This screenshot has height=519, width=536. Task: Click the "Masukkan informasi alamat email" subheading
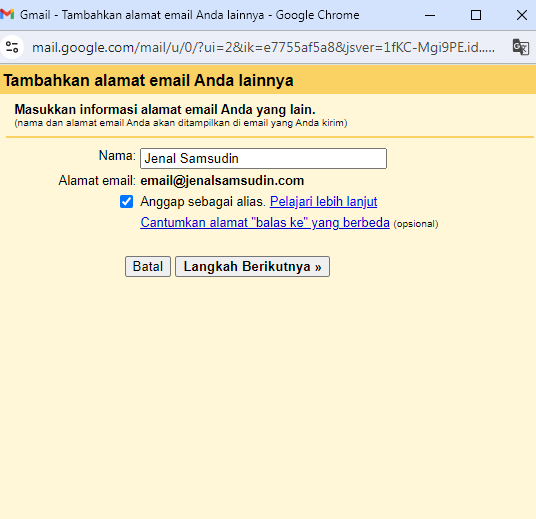click(165, 109)
